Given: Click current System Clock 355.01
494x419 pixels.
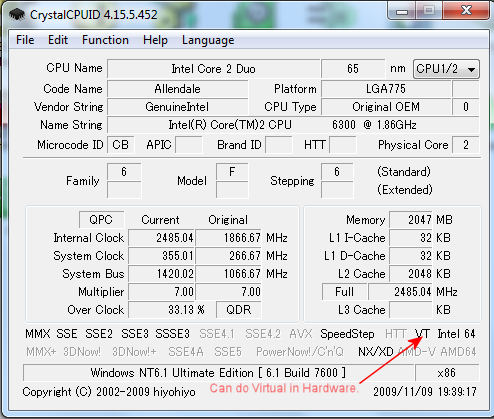Looking at the screenshot, I should tap(162, 256).
